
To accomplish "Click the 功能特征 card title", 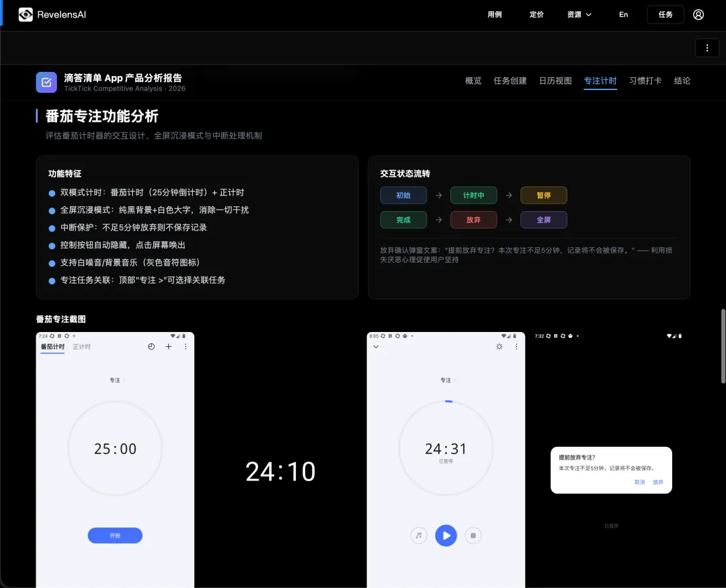I will (65, 173).
